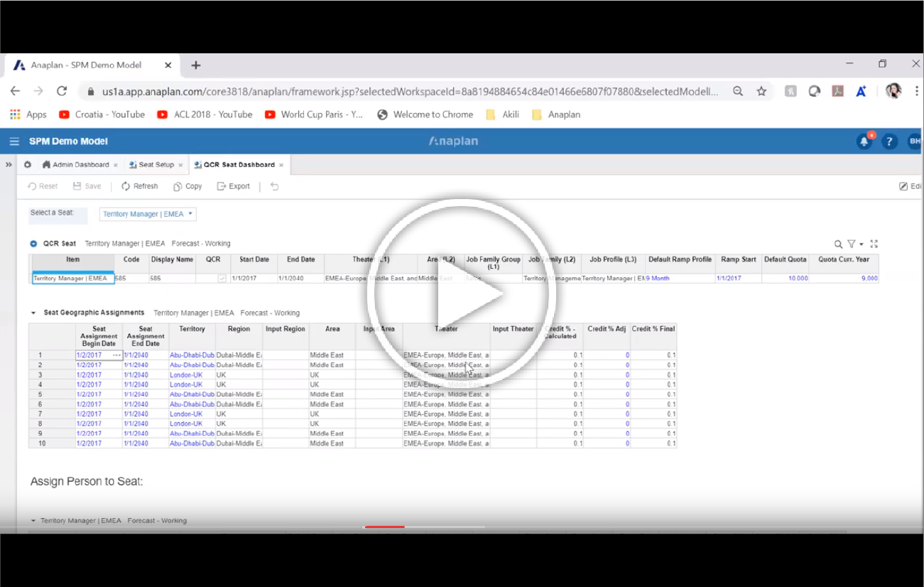Open the Chrome zoom magnifier in address bar
Viewport: 924px width, 587px height.
738,91
